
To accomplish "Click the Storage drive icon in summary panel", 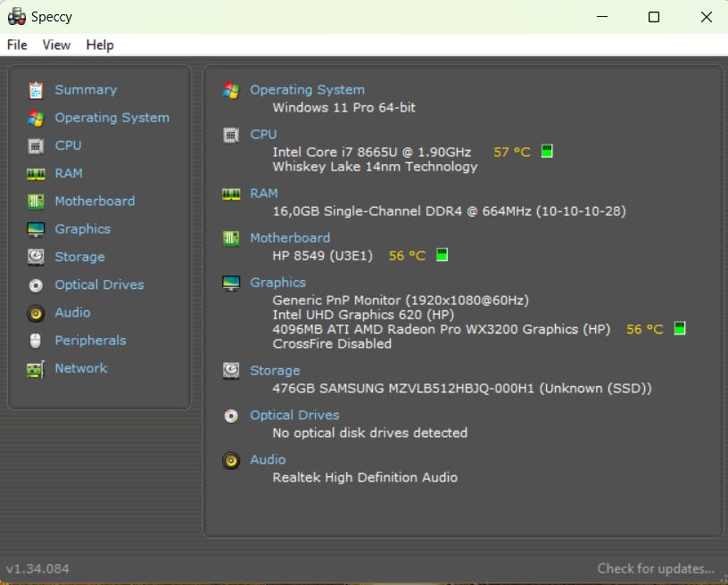I will point(231,371).
